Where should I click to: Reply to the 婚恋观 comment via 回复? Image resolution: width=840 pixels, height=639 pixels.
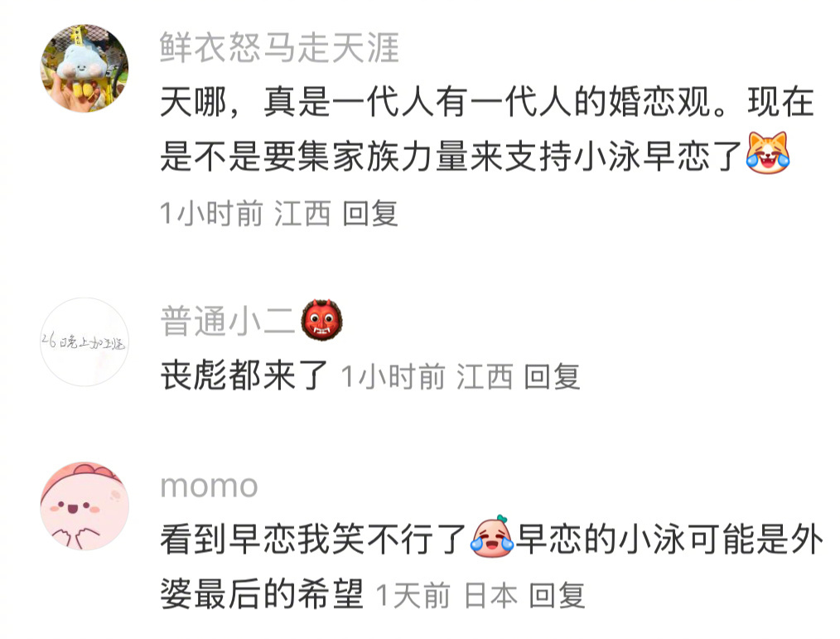coord(370,213)
